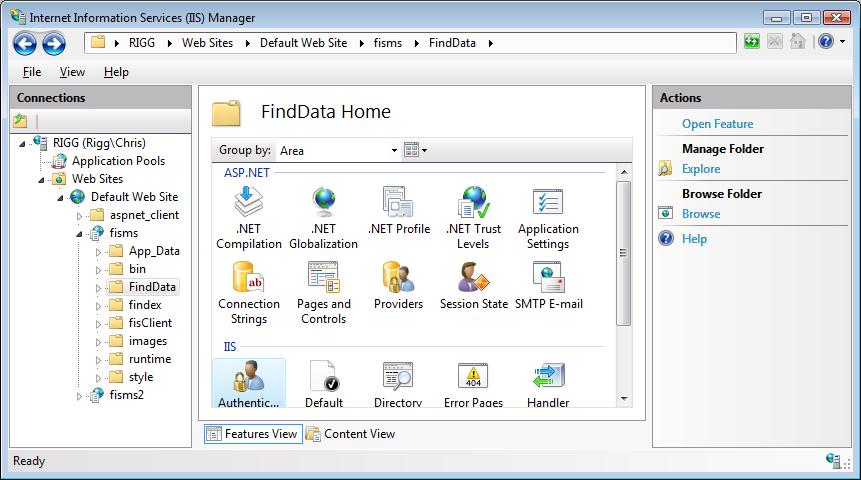The height and width of the screenshot is (480, 861).
Task: Collapse the Default Web Site node
Action: point(60,198)
